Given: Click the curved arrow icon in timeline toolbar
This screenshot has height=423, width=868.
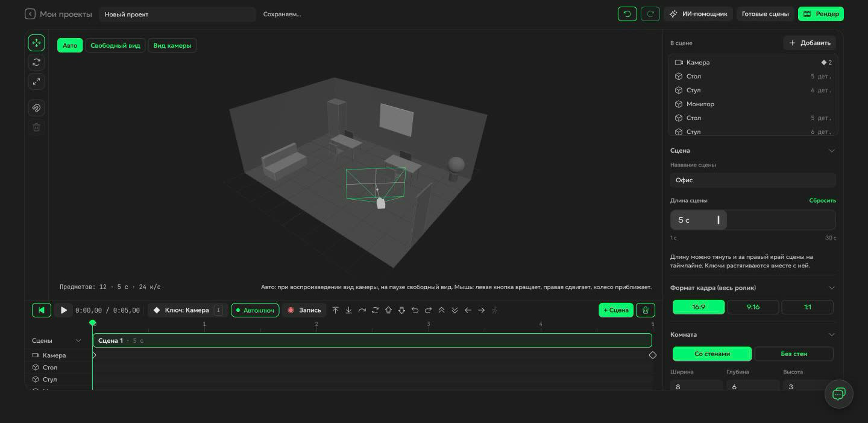Looking at the screenshot, I should 362,310.
